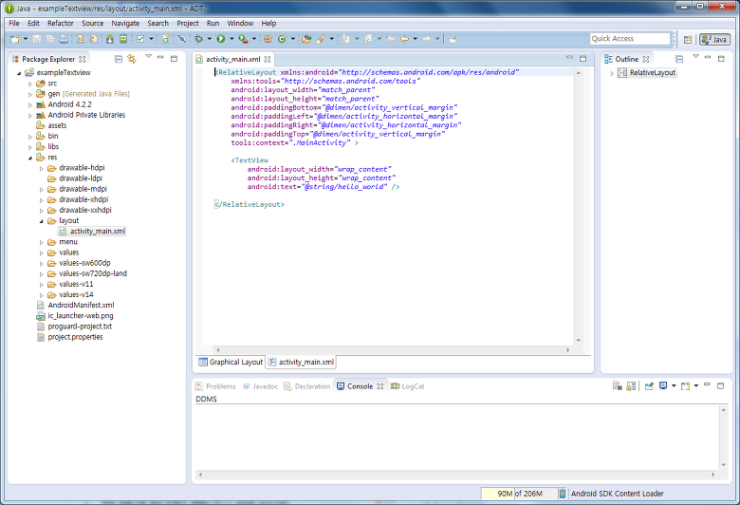Click the Java perspective button
This screenshot has width=740, height=505.
(x=715, y=40)
